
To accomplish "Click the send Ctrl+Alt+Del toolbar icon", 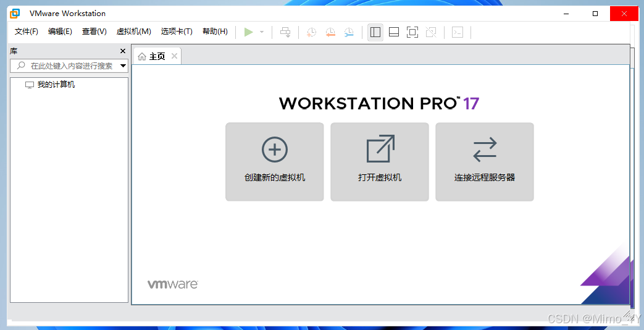I will point(285,32).
